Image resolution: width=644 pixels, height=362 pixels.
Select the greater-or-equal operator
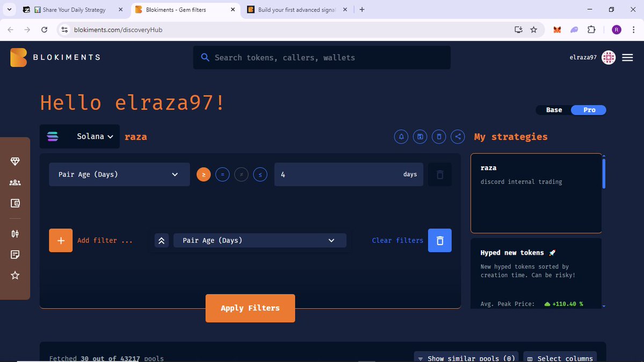203,175
